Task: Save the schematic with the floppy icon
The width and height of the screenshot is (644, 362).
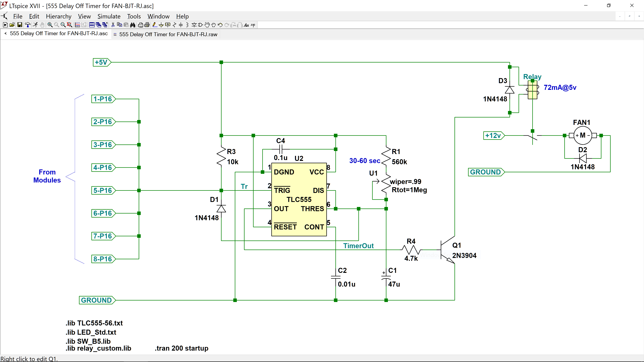Action: click(x=20, y=25)
